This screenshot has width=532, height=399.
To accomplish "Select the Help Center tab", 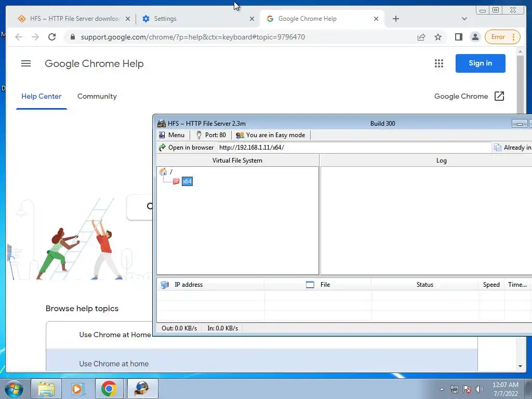I will (42, 96).
